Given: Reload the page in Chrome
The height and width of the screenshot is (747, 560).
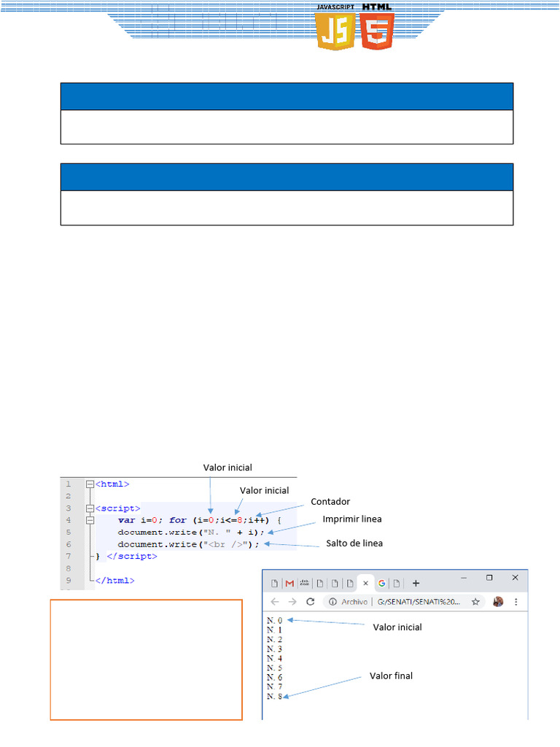Looking at the screenshot, I should click(311, 602).
